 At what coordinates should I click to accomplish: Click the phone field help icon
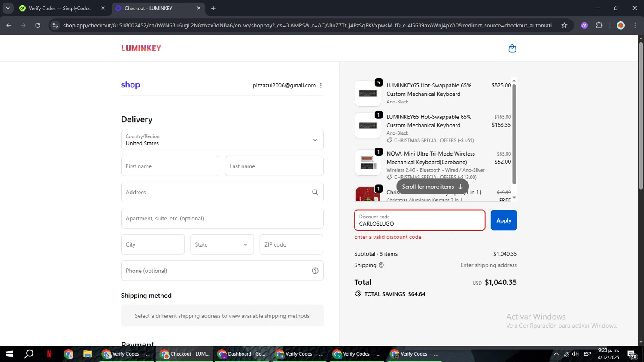(315, 271)
